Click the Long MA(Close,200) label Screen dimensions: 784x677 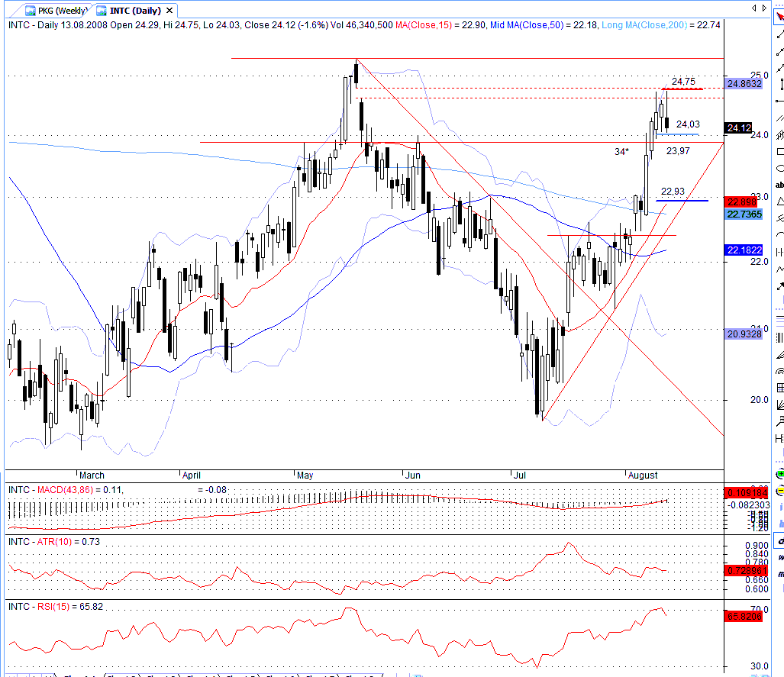point(644,25)
